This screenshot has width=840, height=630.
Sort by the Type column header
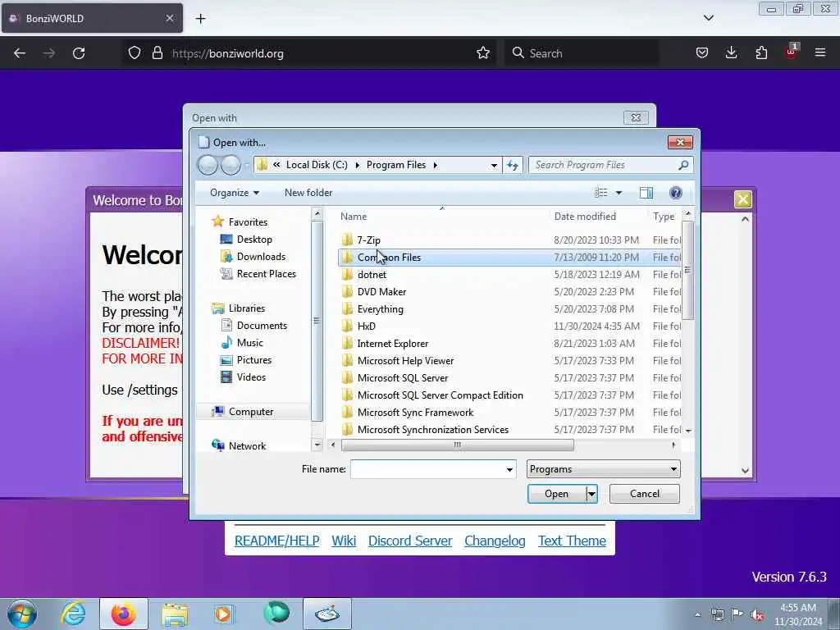click(664, 217)
